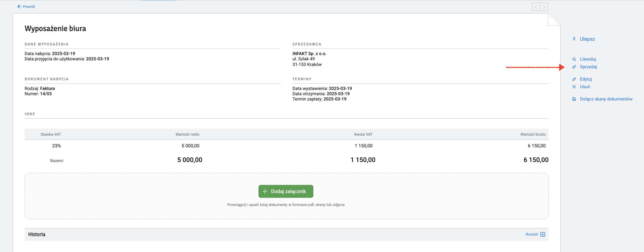The width and height of the screenshot is (644, 252).
Task: Click the DANE WYPOSAŻENIA section label
Action: [x=46, y=44]
